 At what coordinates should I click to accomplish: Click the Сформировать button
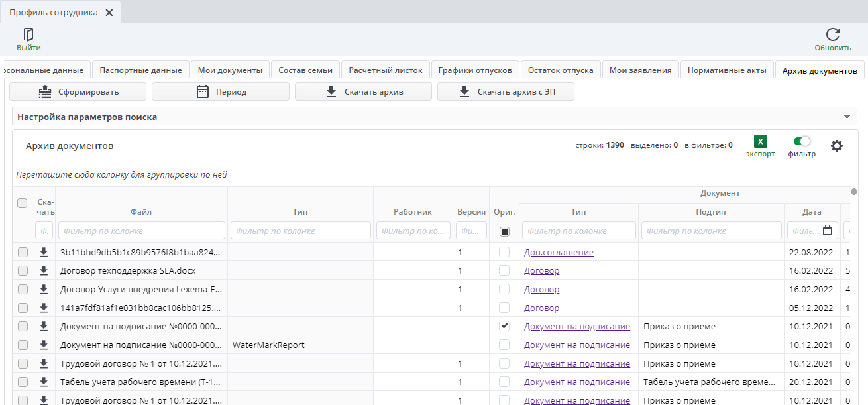(78, 91)
